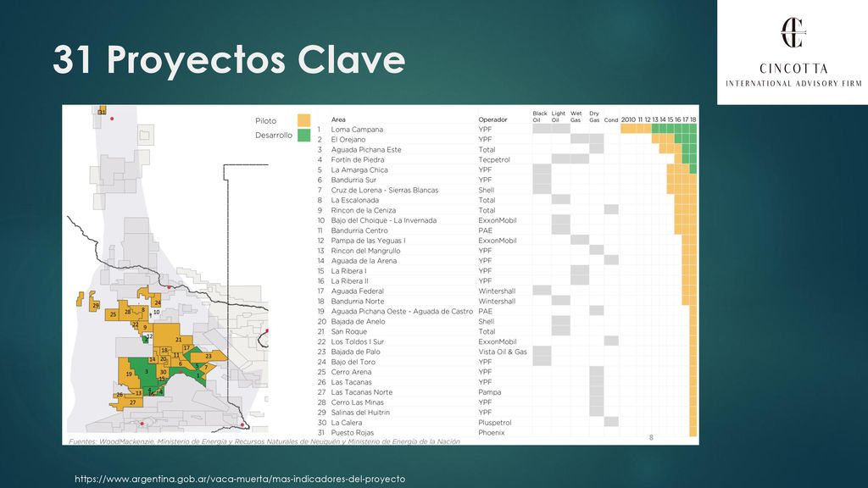The width and height of the screenshot is (868, 488).
Task: Click "Shell" in the Bajada de Anelo row
Action: coord(486,321)
